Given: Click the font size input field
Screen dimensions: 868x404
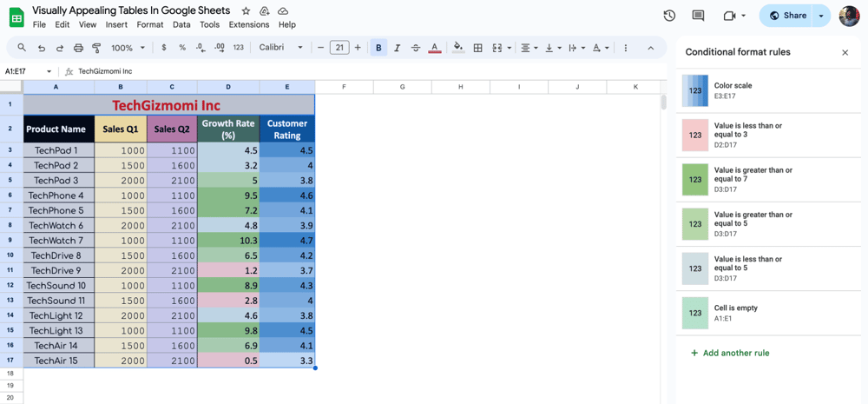Looking at the screenshot, I should pyautogui.click(x=339, y=48).
